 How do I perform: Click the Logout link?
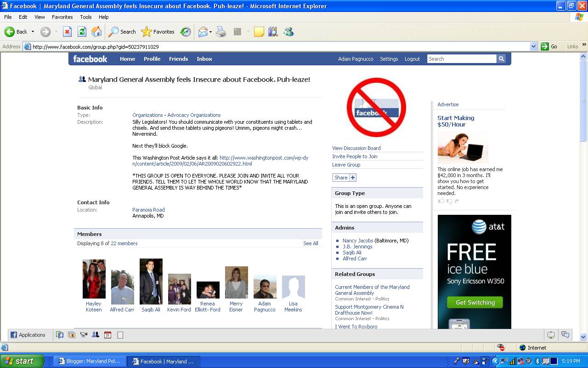412,59
